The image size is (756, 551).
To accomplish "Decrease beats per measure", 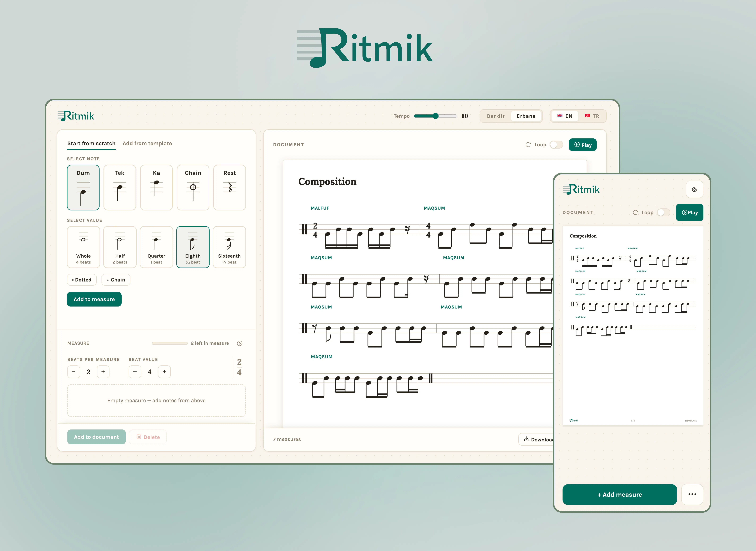I will click(73, 372).
